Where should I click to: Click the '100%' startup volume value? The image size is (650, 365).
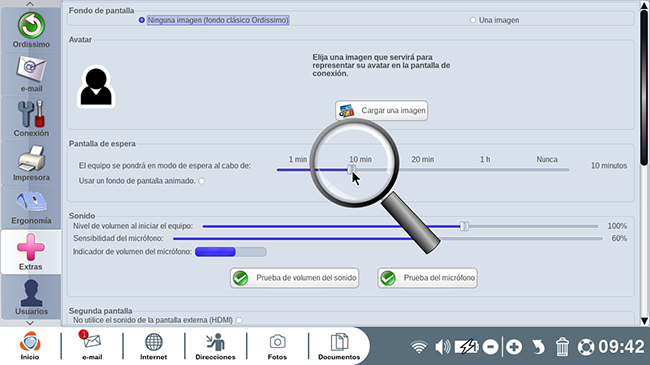point(617,226)
